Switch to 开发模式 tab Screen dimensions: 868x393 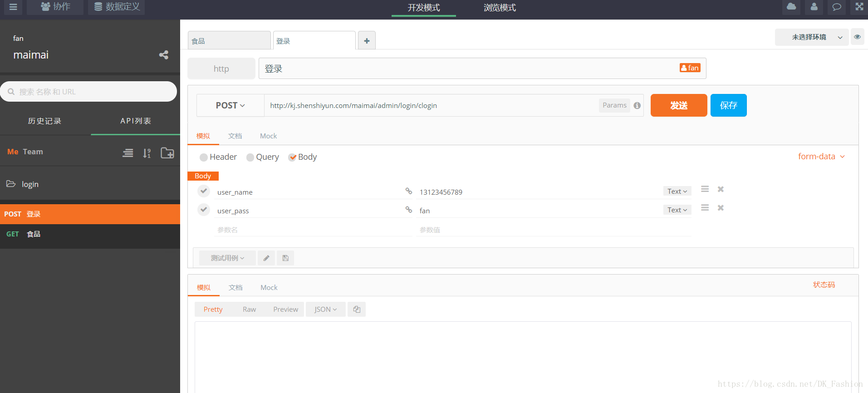[424, 8]
